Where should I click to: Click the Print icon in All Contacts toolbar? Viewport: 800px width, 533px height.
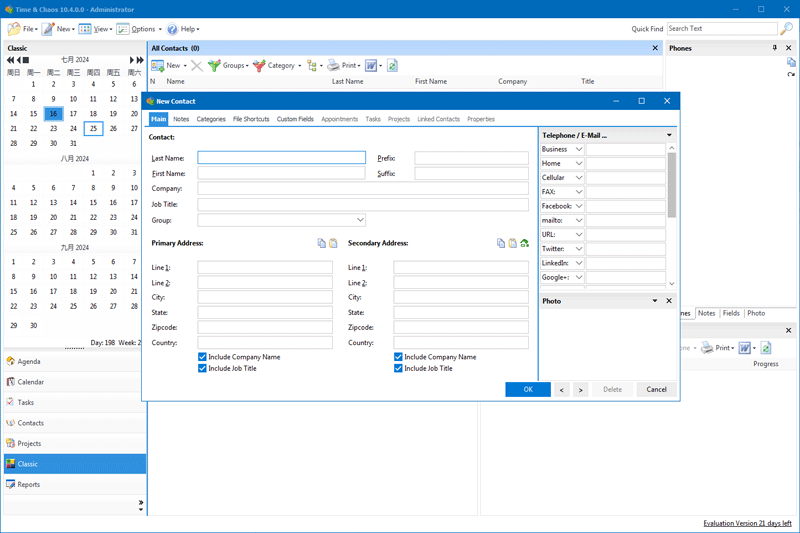(333, 65)
